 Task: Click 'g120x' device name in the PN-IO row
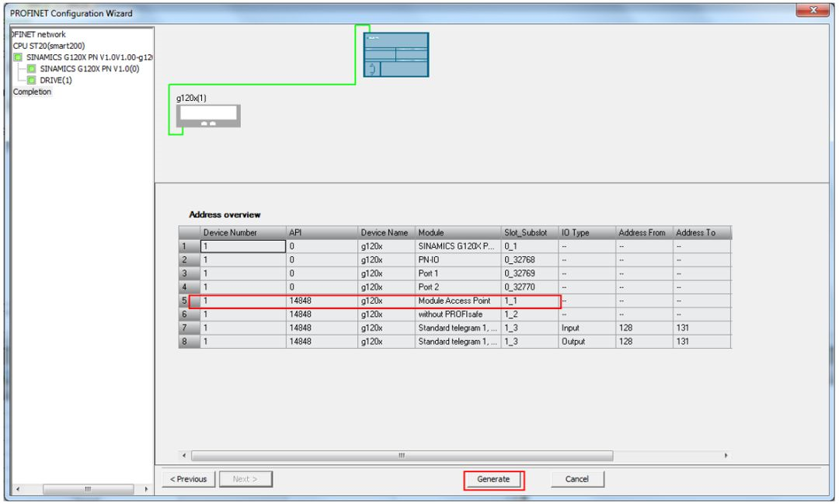point(386,260)
